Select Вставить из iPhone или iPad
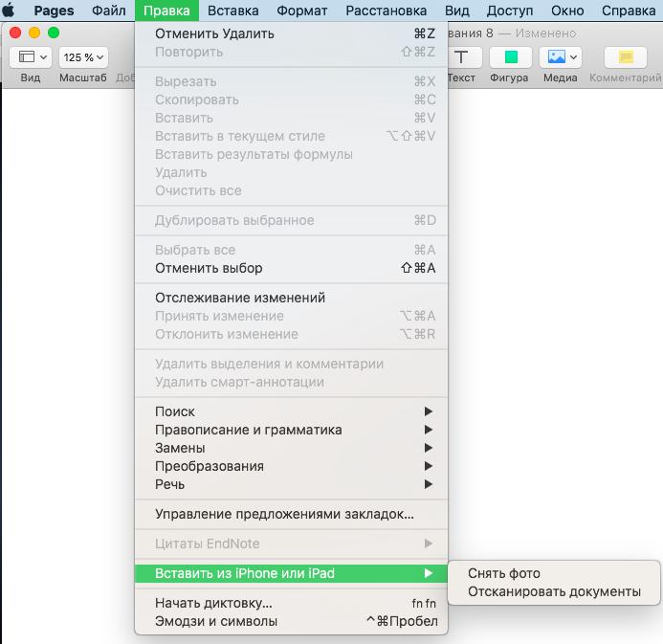 [291, 573]
